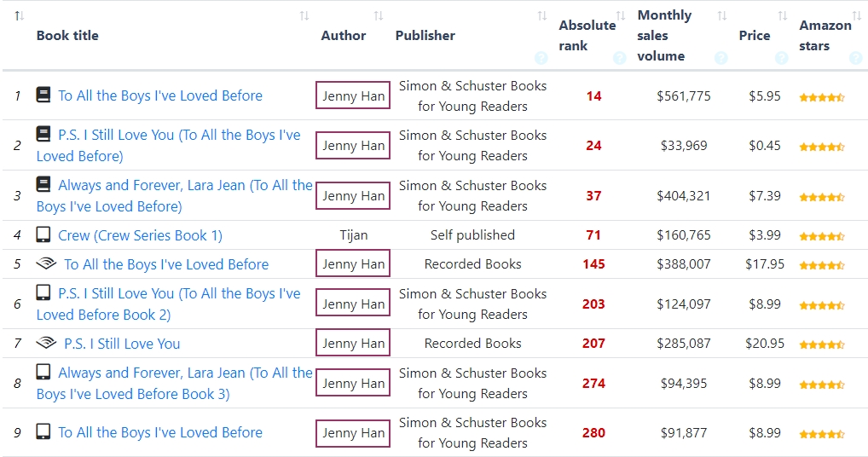Click the Amazon stars help icon

[x=855, y=58]
